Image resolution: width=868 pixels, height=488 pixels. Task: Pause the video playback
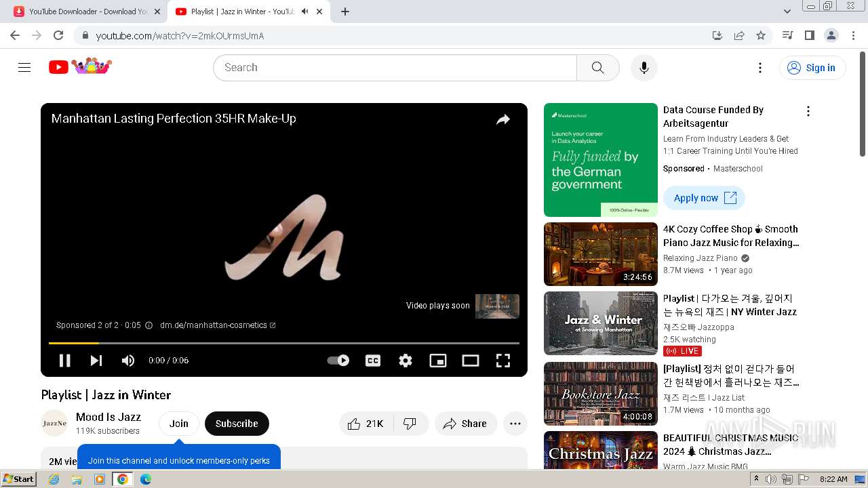click(65, 361)
